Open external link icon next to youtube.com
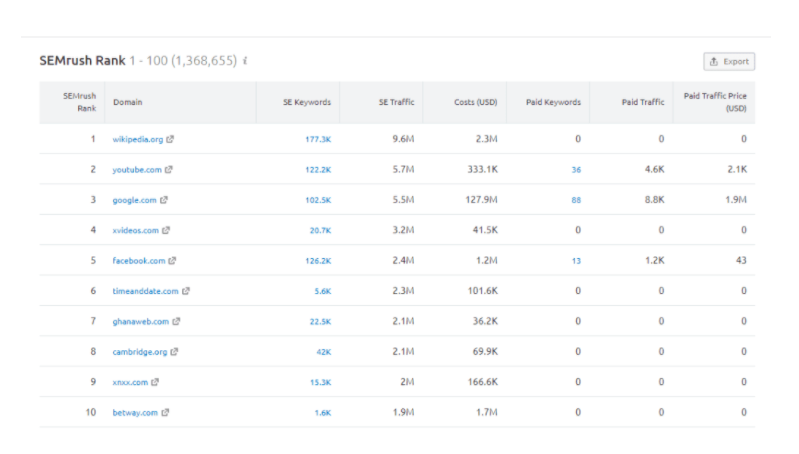 coord(169,170)
